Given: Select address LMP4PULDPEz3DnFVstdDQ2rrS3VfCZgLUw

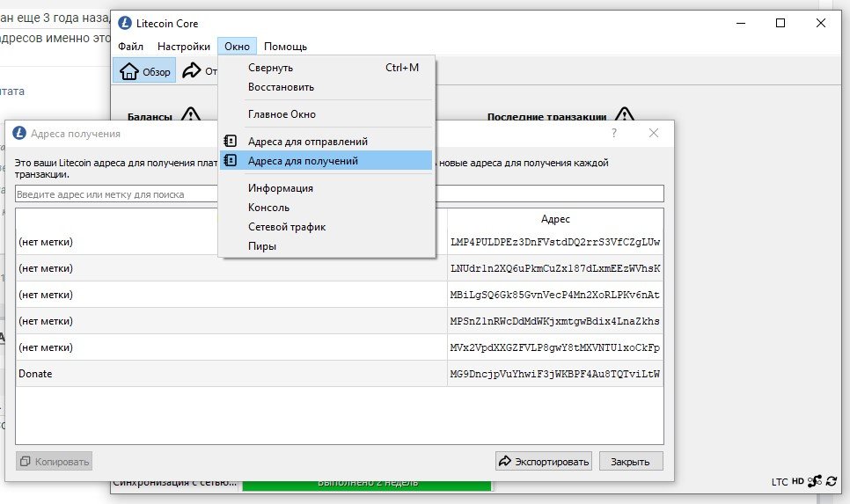Looking at the screenshot, I should (555, 242).
